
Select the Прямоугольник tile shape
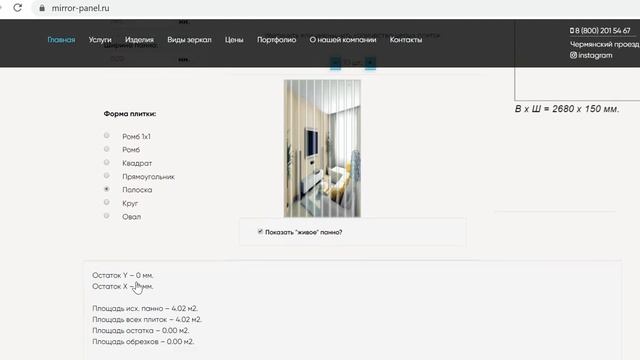107,176
